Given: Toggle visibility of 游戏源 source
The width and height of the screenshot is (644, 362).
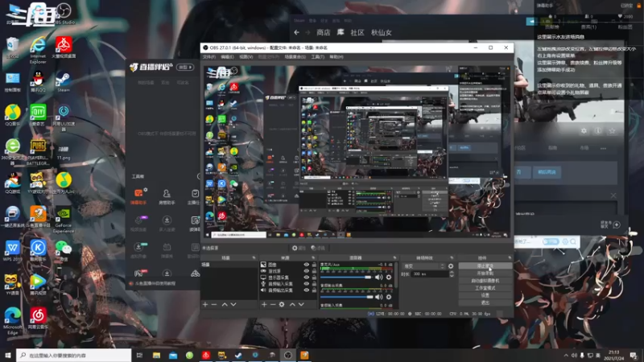Looking at the screenshot, I should pyautogui.click(x=306, y=271).
